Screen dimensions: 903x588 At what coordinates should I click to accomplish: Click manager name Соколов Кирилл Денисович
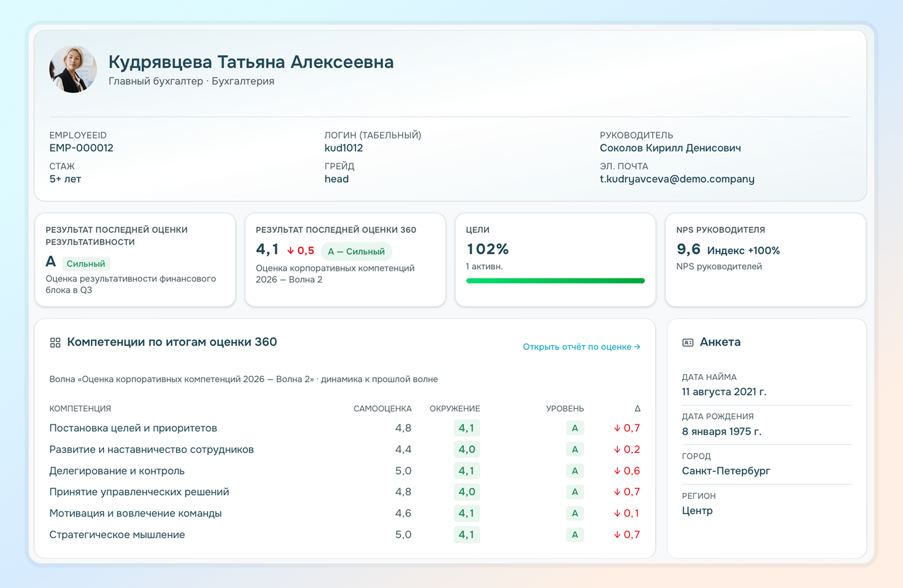click(x=670, y=148)
